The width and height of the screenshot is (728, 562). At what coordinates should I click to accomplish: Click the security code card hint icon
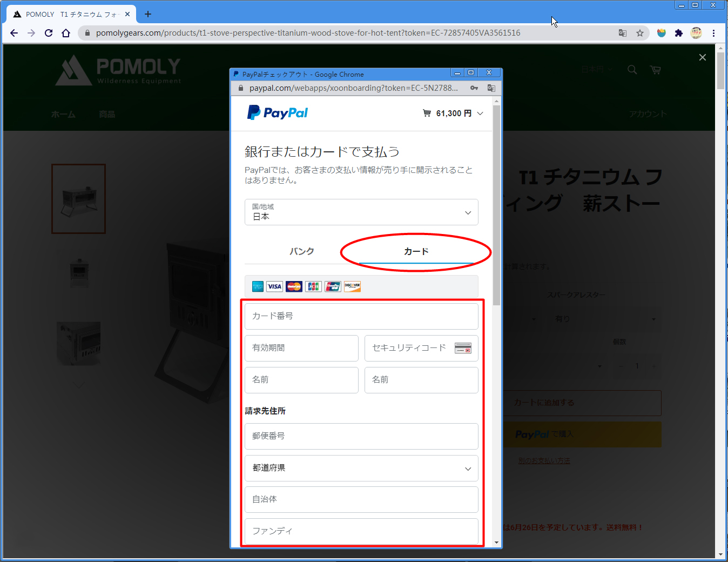point(463,348)
